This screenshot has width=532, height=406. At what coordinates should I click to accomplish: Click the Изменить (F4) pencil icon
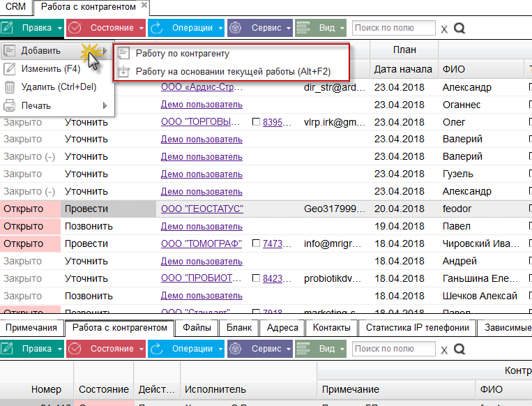click(x=10, y=69)
